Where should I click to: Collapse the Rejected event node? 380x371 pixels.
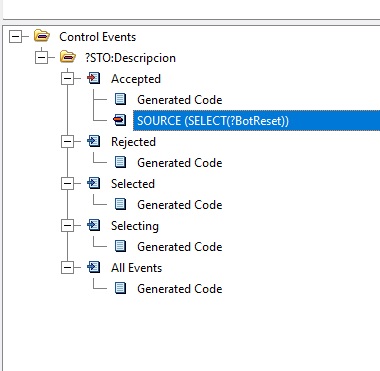(67, 141)
